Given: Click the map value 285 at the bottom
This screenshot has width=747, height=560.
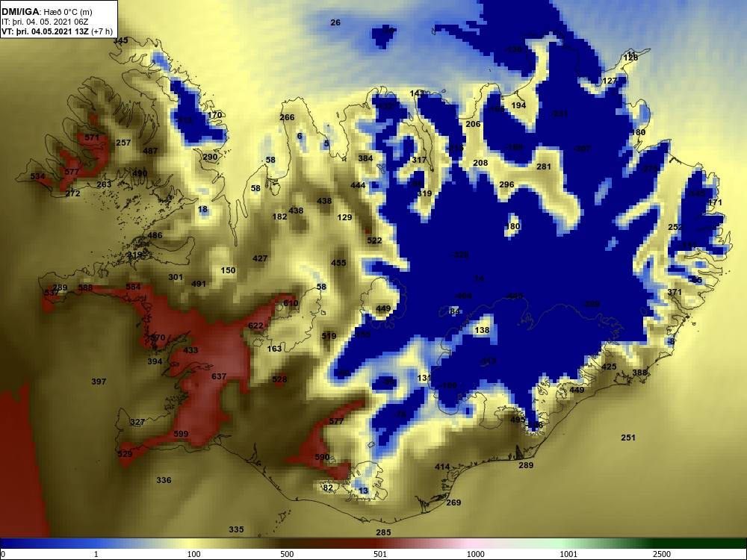Looking at the screenshot, I should click(383, 532).
